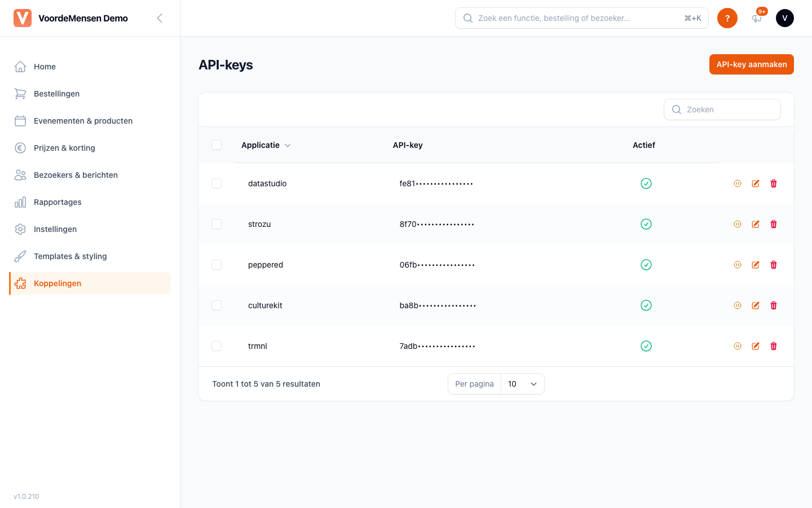
Task: Toggle the select-all header checkbox
Action: click(x=217, y=145)
